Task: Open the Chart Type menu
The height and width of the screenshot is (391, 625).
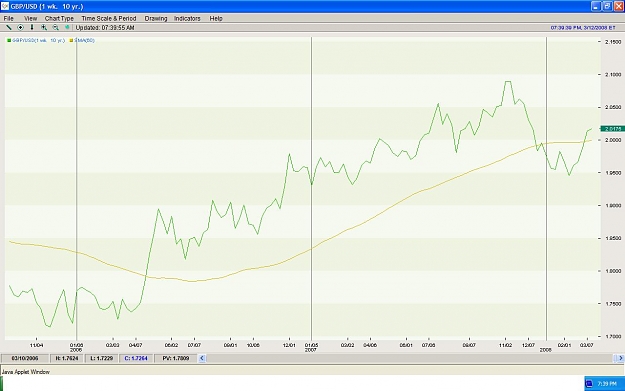Action: pyautogui.click(x=59, y=18)
